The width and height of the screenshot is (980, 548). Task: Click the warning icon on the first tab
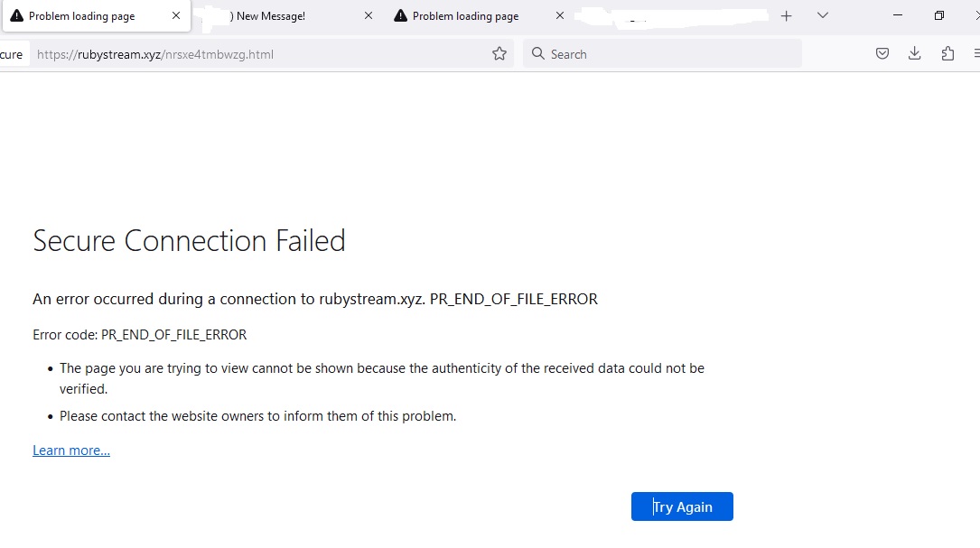coord(16,16)
